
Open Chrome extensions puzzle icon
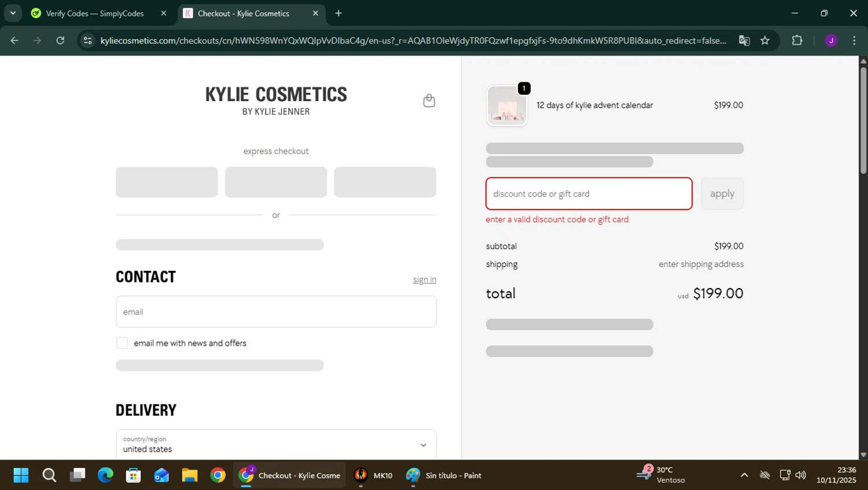797,40
